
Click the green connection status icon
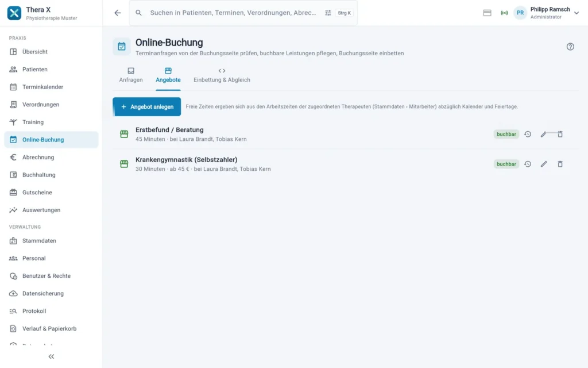504,13
